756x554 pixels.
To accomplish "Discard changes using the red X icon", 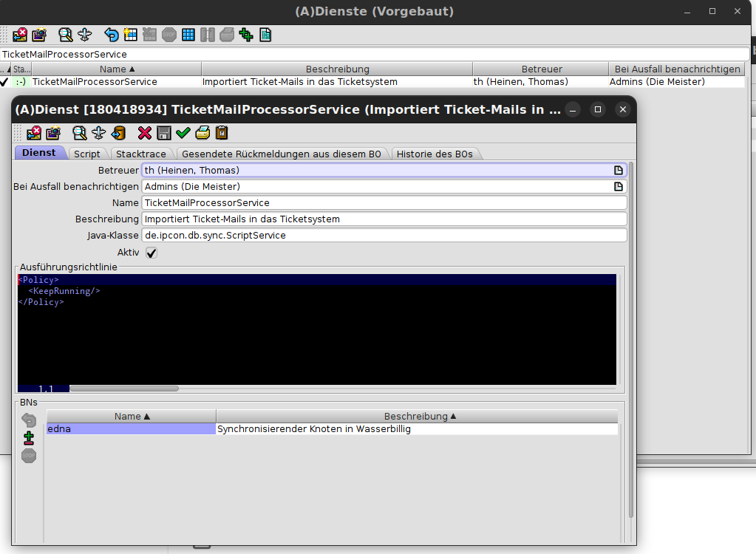I will pos(143,133).
